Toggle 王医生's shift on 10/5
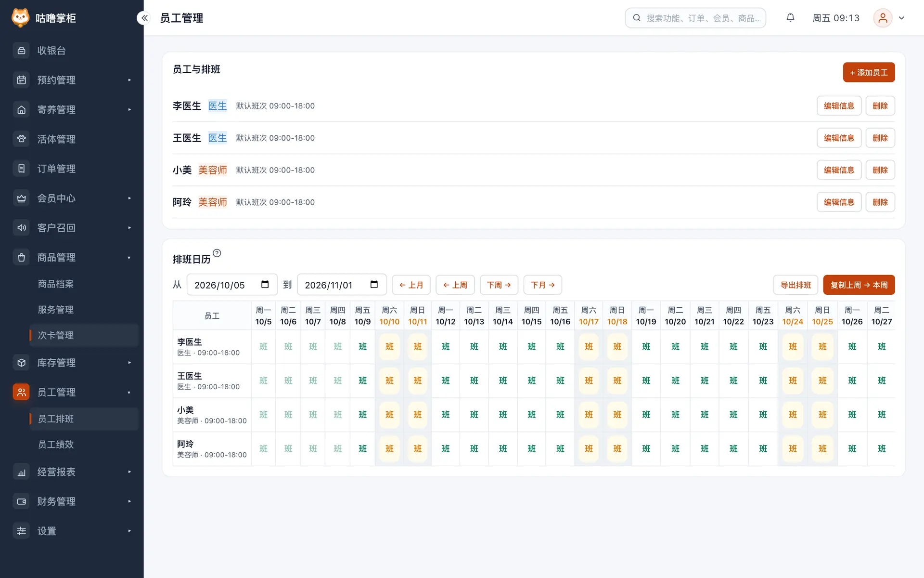The image size is (924, 578). 263,381
